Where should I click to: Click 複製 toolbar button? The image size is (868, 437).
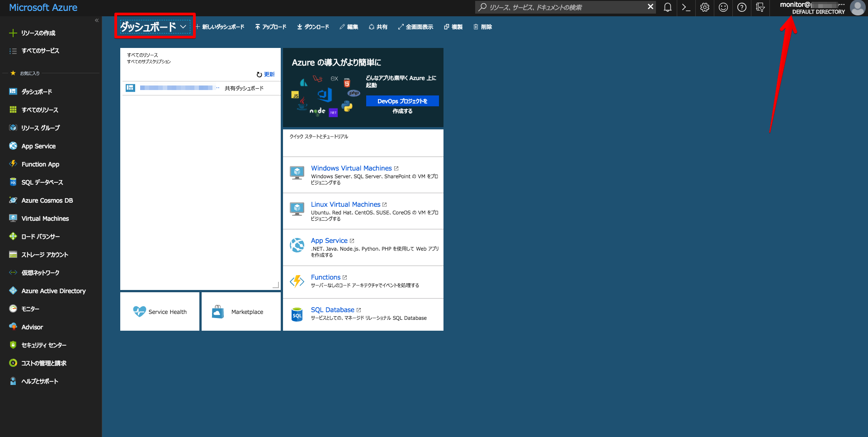click(x=453, y=27)
